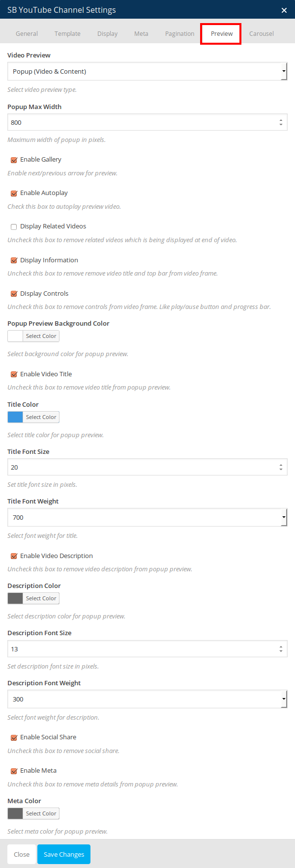Go to the Pagination tab

point(179,34)
